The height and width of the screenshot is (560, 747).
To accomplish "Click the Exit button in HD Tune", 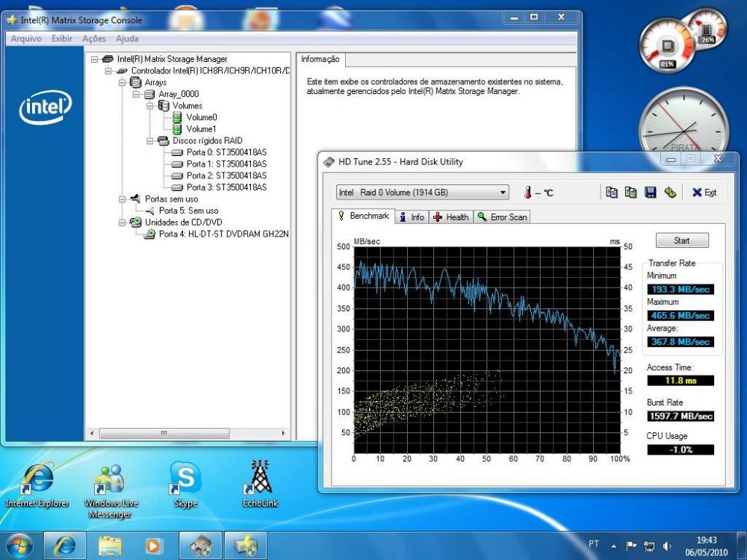I will pos(704,193).
